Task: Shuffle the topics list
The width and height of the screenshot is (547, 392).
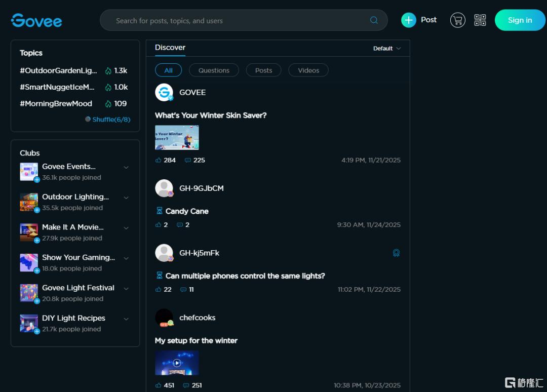Action: click(108, 120)
